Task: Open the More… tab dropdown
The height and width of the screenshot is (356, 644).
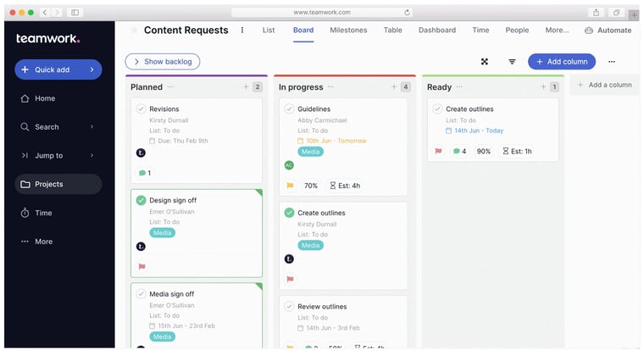Action: (x=557, y=31)
